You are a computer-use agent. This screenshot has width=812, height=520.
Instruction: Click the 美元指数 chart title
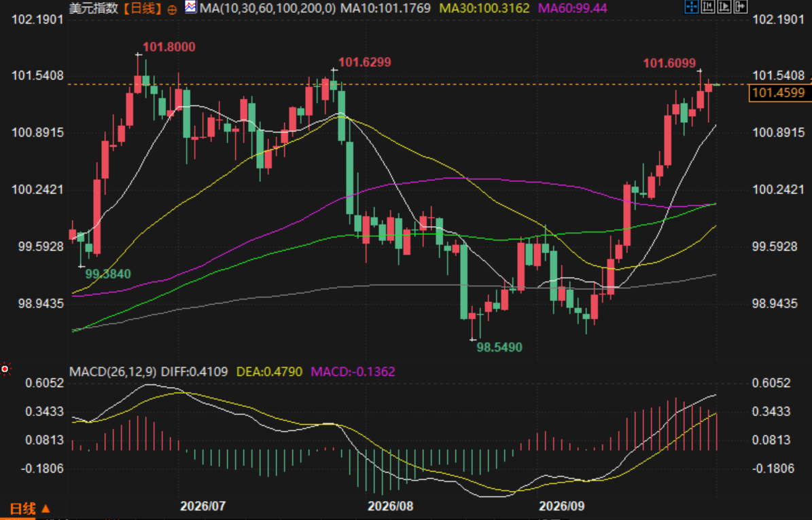(x=93, y=9)
